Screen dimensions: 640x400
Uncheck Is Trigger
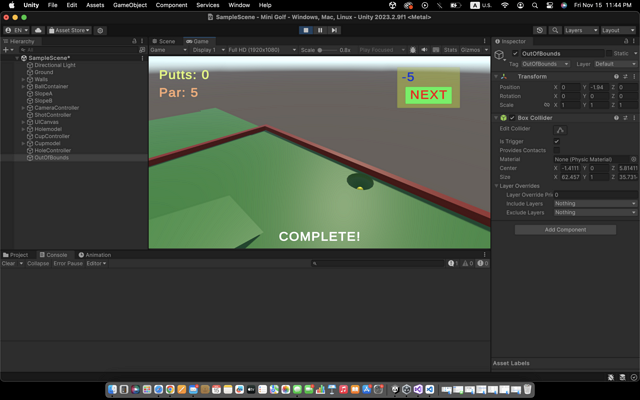[556, 141]
